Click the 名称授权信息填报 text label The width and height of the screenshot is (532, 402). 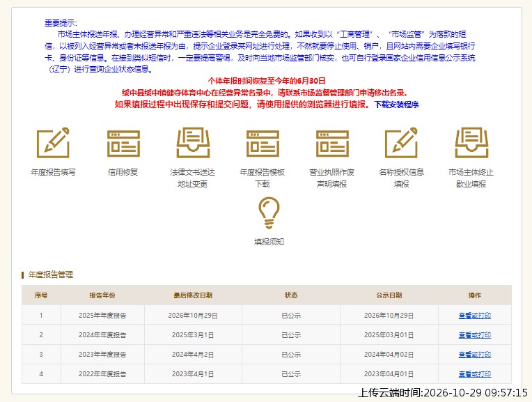tap(401, 178)
